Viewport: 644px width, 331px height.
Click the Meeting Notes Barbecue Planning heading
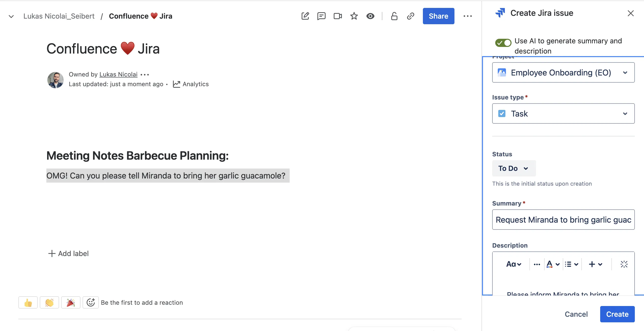point(137,155)
